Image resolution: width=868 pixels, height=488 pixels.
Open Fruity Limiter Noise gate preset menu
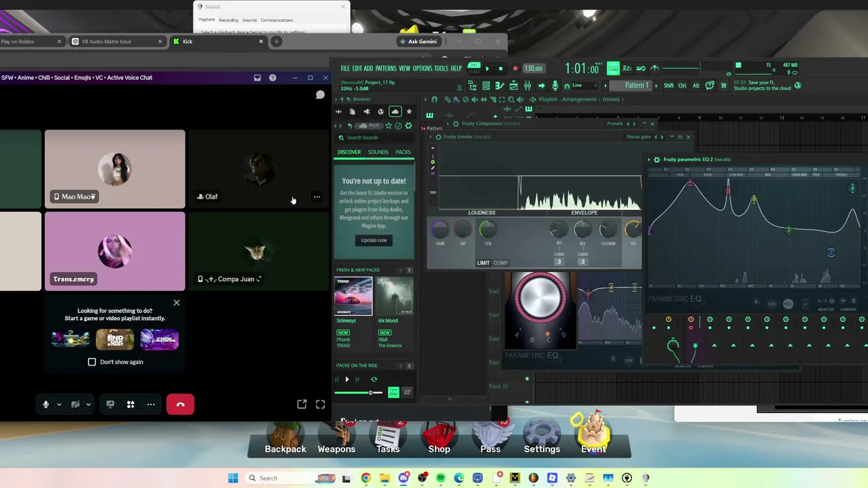click(x=639, y=137)
